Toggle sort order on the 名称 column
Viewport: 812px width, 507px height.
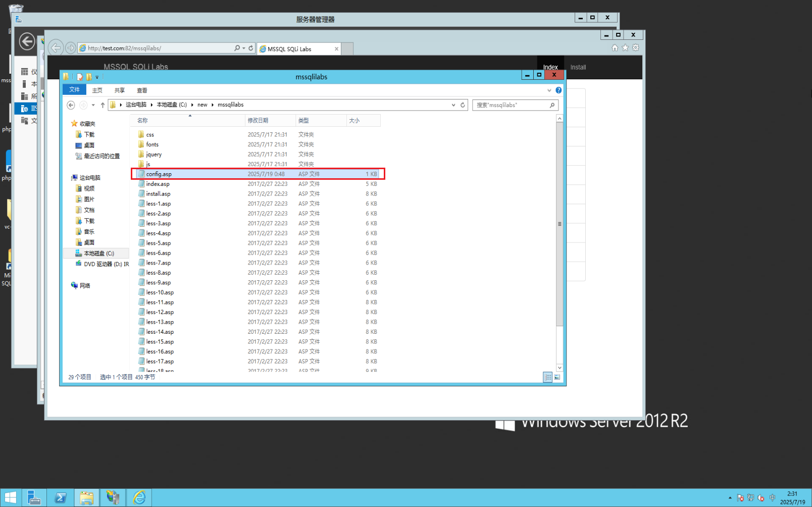click(142, 120)
